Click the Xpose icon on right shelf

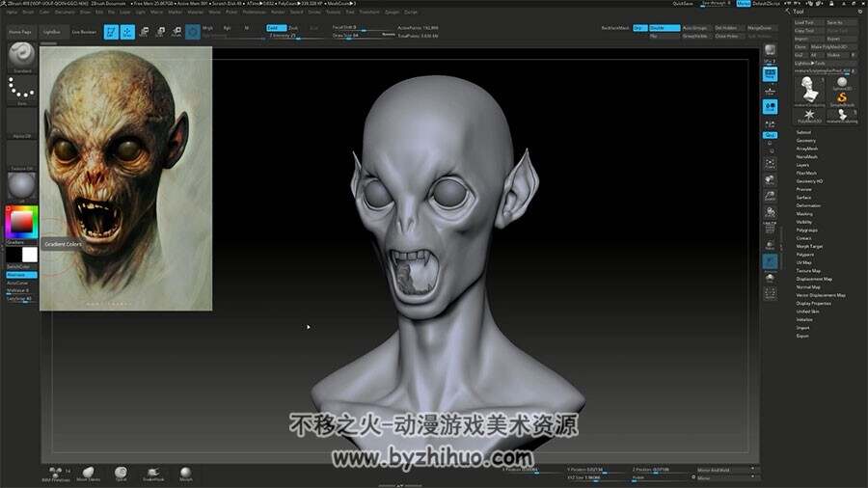coord(770,294)
